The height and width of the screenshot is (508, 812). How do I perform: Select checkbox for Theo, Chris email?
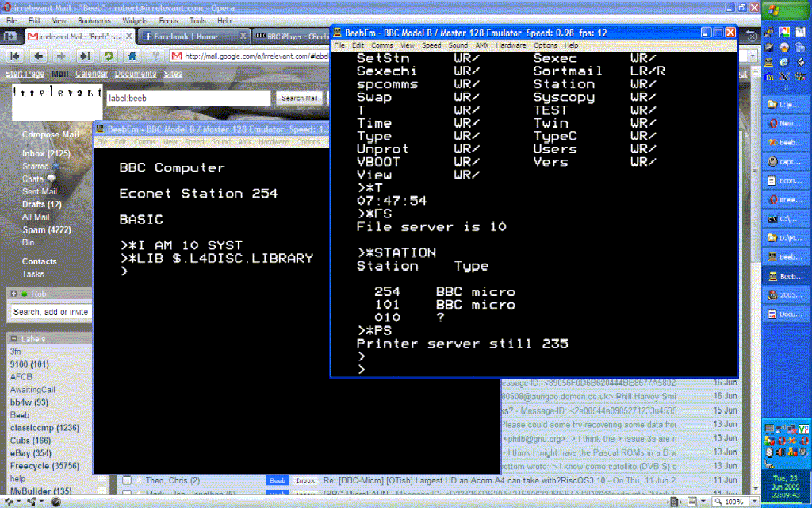(127, 480)
